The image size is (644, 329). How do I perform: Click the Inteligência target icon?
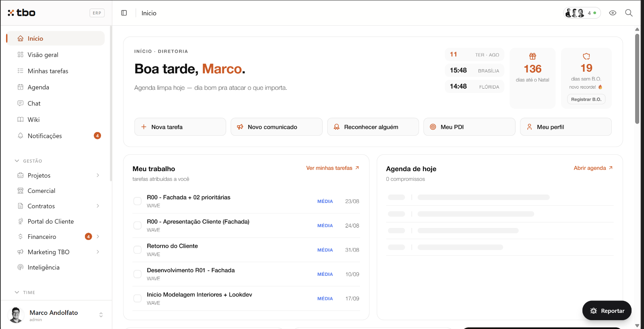click(x=21, y=267)
